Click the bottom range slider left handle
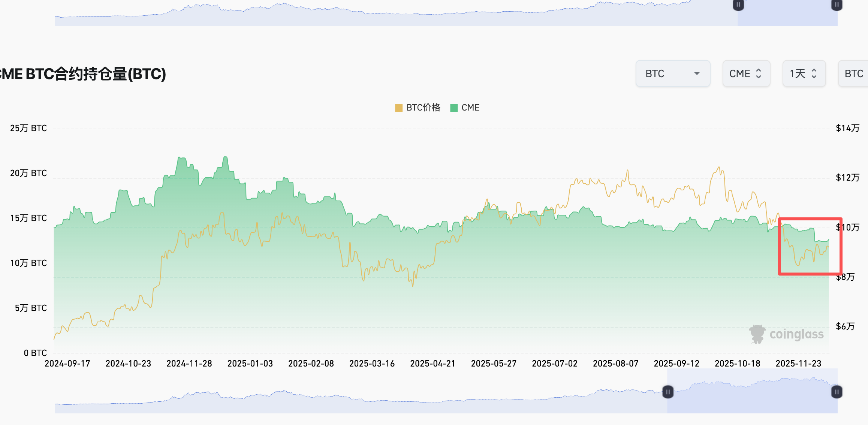The width and height of the screenshot is (868, 425). (668, 392)
